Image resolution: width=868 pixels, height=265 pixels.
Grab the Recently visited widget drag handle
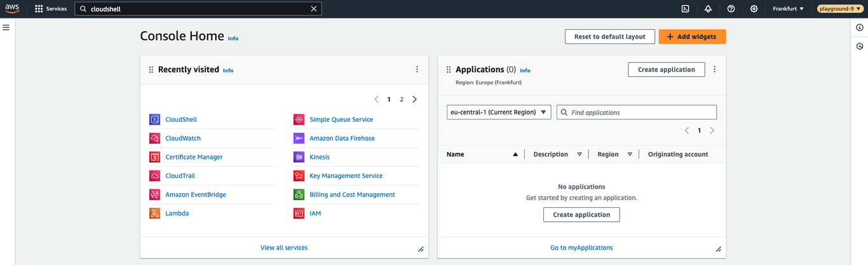click(151, 70)
